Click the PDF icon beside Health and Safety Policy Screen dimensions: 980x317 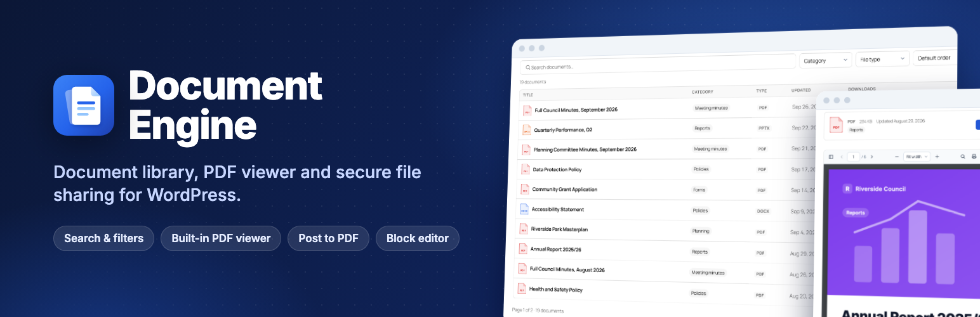521,289
